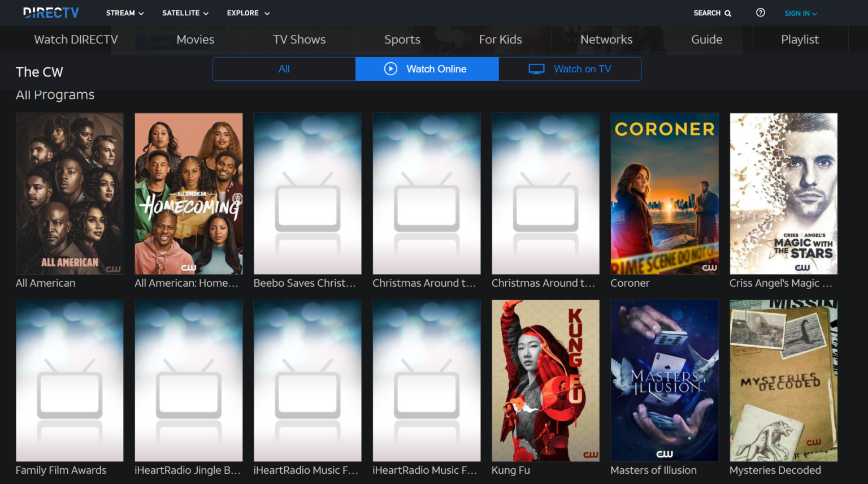The width and height of the screenshot is (868, 484).
Task: Click the DIRECTV logo
Action: tap(51, 12)
